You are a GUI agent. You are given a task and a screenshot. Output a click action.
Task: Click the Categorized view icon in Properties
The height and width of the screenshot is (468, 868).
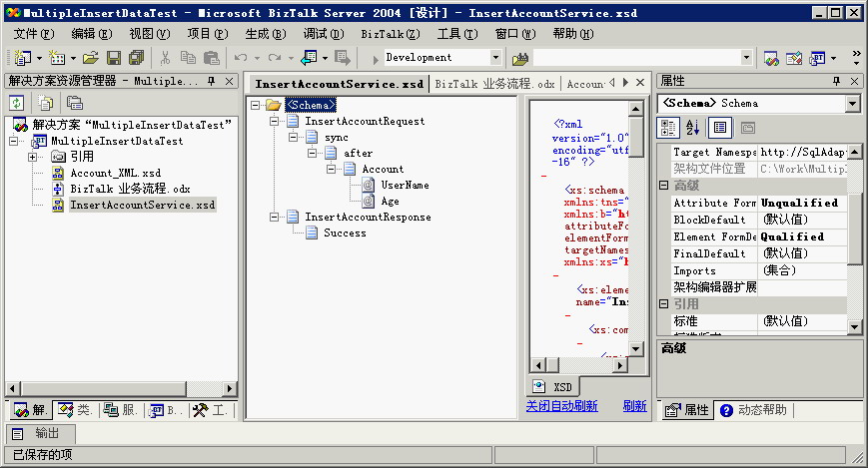click(x=668, y=128)
